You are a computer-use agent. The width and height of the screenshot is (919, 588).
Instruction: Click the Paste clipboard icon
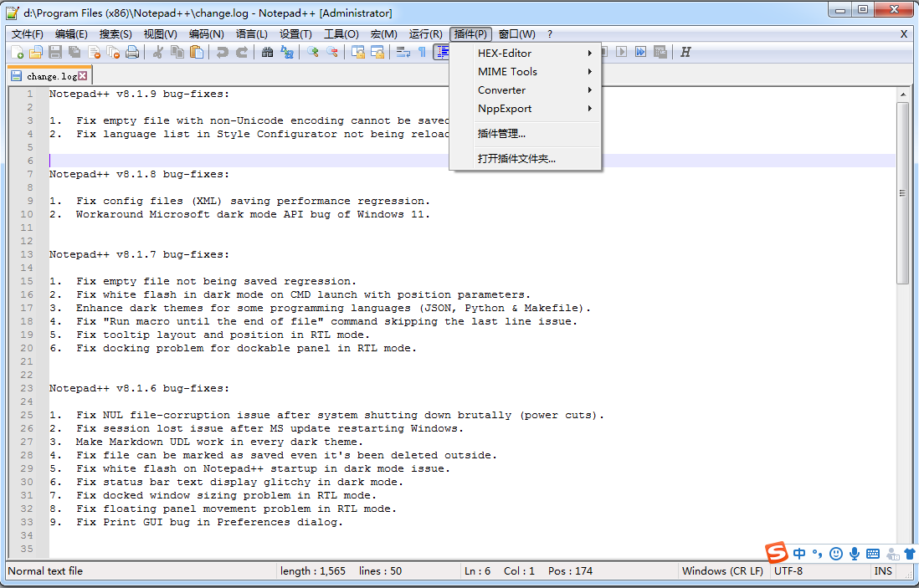(197, 53)
